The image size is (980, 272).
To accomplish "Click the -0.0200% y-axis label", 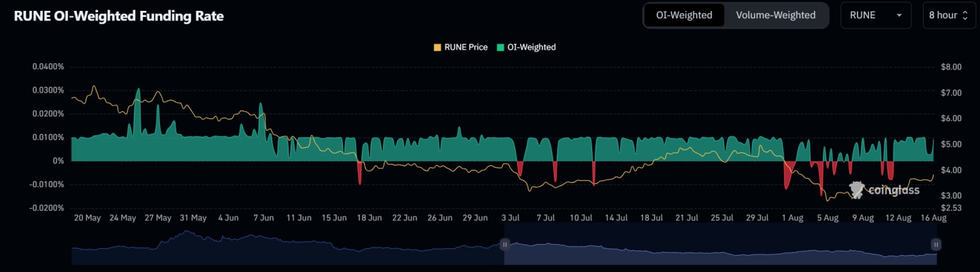I will 47,208.
